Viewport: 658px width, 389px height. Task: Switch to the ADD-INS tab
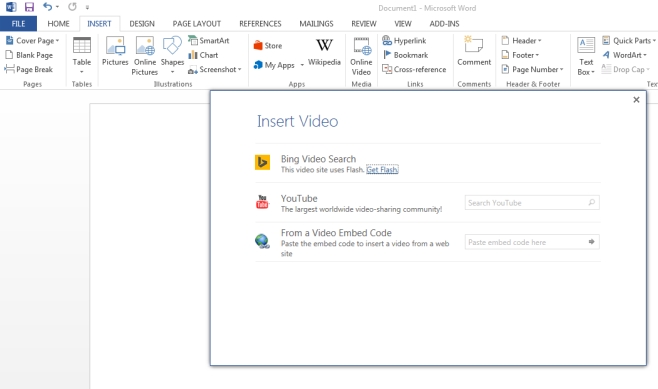(444, 24)
